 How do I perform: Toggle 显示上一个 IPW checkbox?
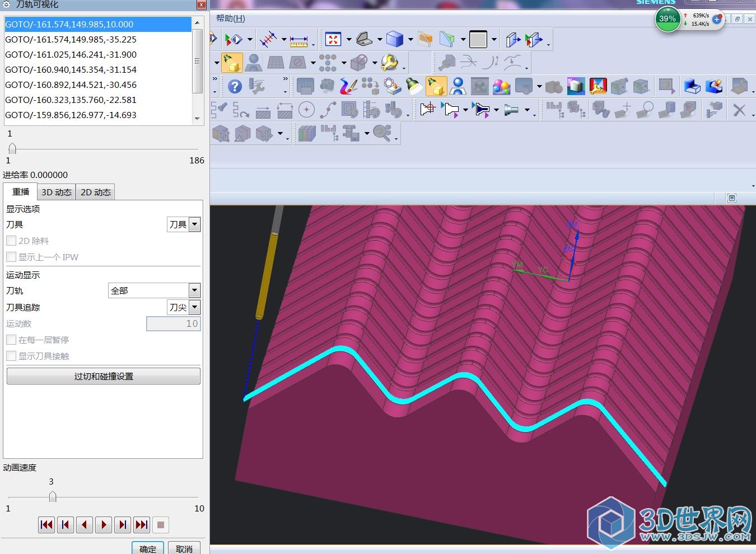click(11, 257)
